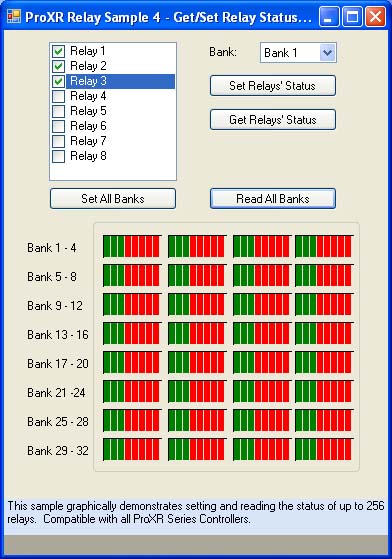The height and width of the screenshot is (559, 392).
Task: Click the Bank 9 - 12 row label
Action: 55,306
